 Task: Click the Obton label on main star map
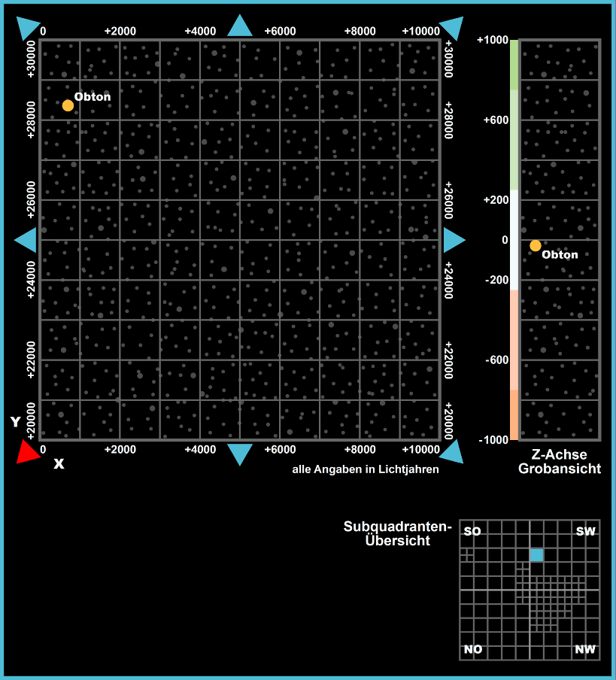[x=93, y=97]
